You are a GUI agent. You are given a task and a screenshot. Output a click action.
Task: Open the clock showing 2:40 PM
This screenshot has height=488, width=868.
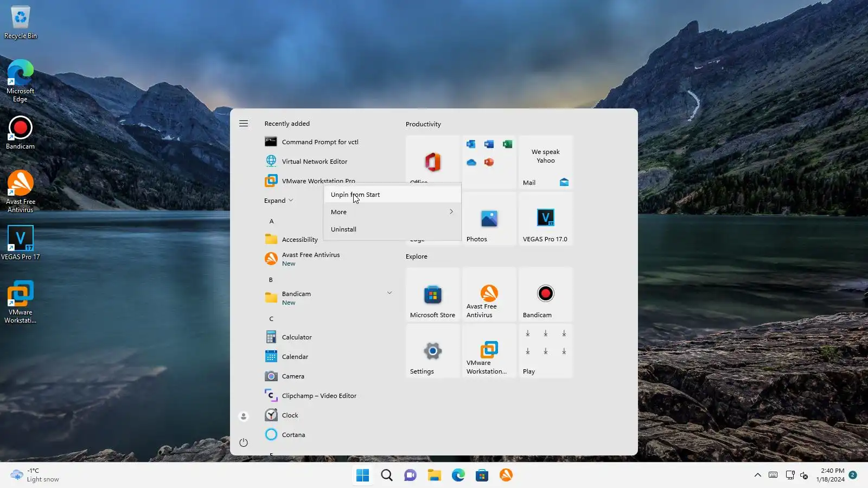(x=830, y=475)
